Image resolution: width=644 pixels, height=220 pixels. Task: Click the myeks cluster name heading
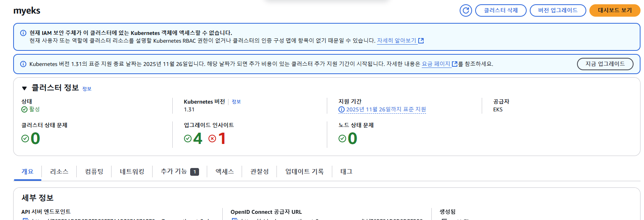[27, 11]
